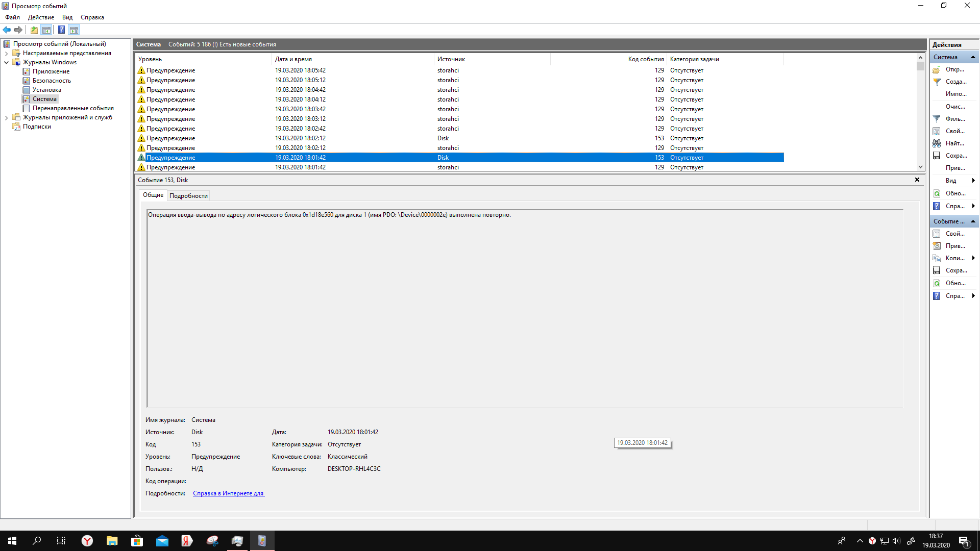
Task: Open Спра... help submenu in Система section
Action: point(954,206)
